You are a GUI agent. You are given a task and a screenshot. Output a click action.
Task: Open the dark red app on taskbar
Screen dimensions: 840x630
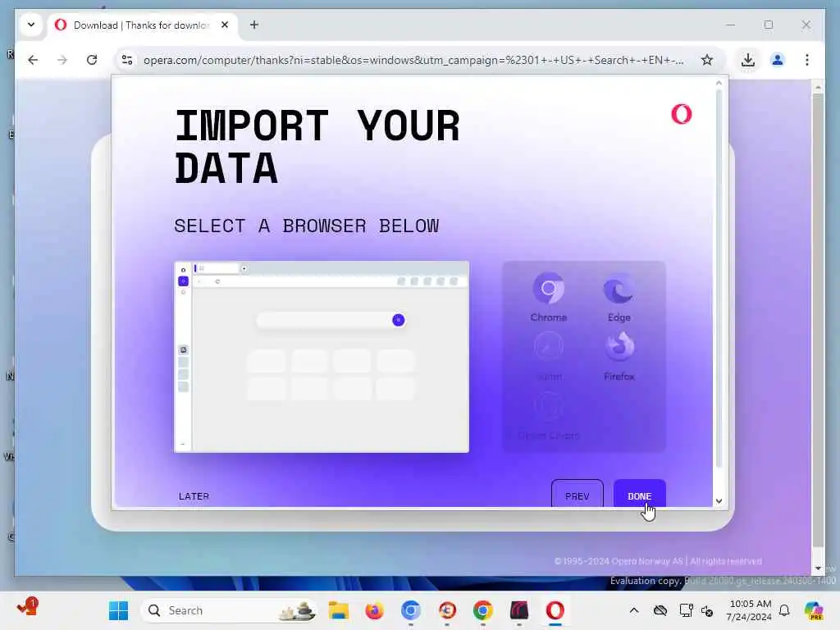(x=519, y=610)
